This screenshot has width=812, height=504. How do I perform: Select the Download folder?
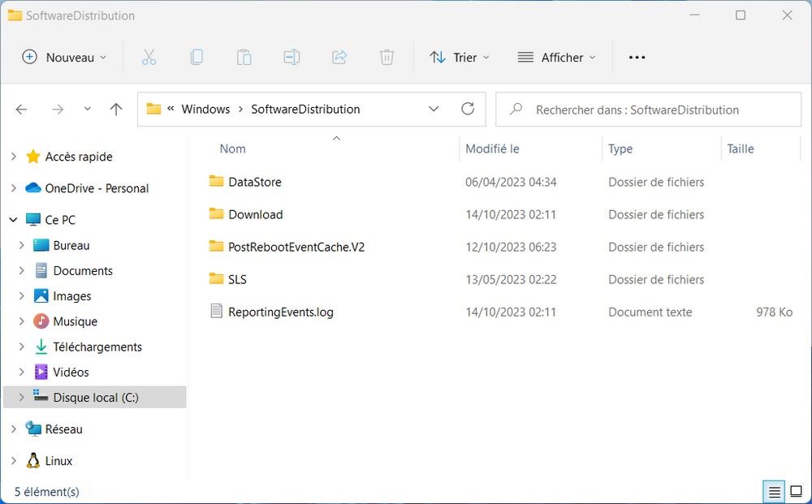255,215
